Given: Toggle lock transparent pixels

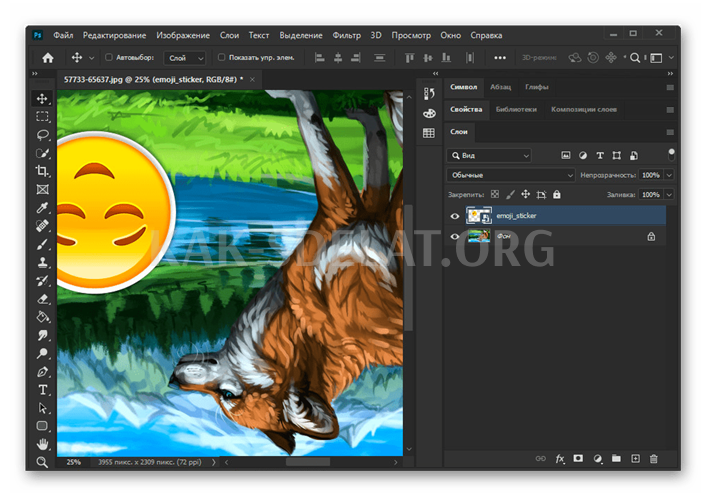Looking at the screenshot, I should [495, 194].
